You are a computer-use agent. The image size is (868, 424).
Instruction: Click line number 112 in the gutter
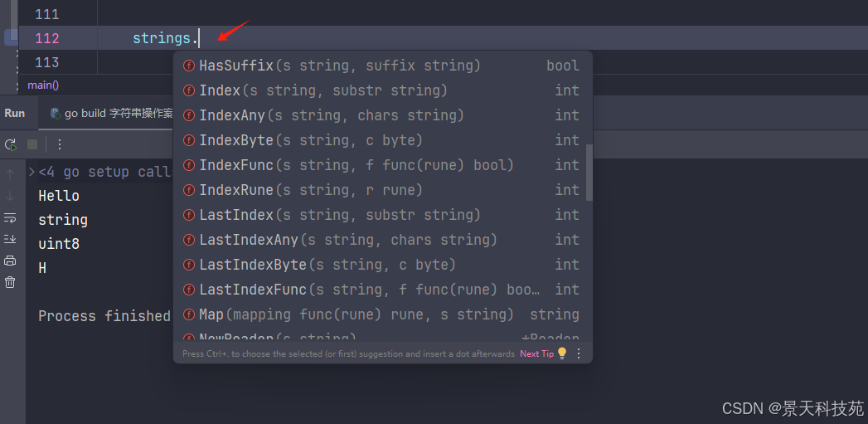(47, 38)
